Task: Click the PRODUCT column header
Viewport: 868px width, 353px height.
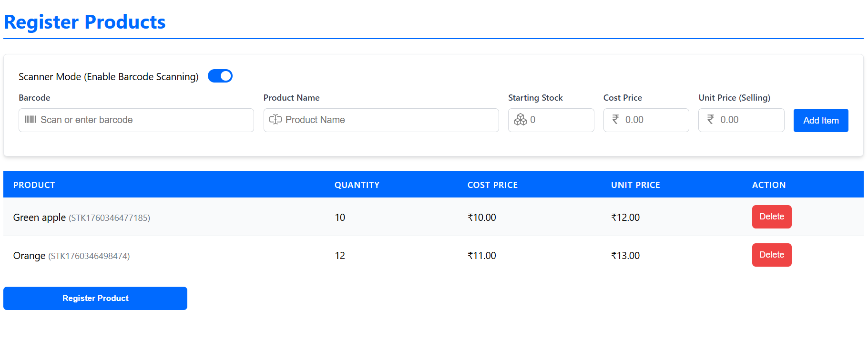Action: click(x=34, y=185)
